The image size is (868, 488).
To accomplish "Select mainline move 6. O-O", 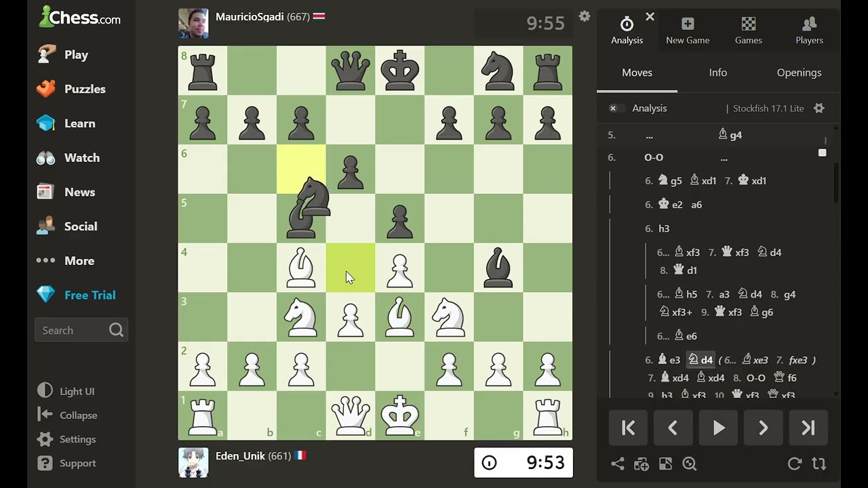I will coord(654,157).
